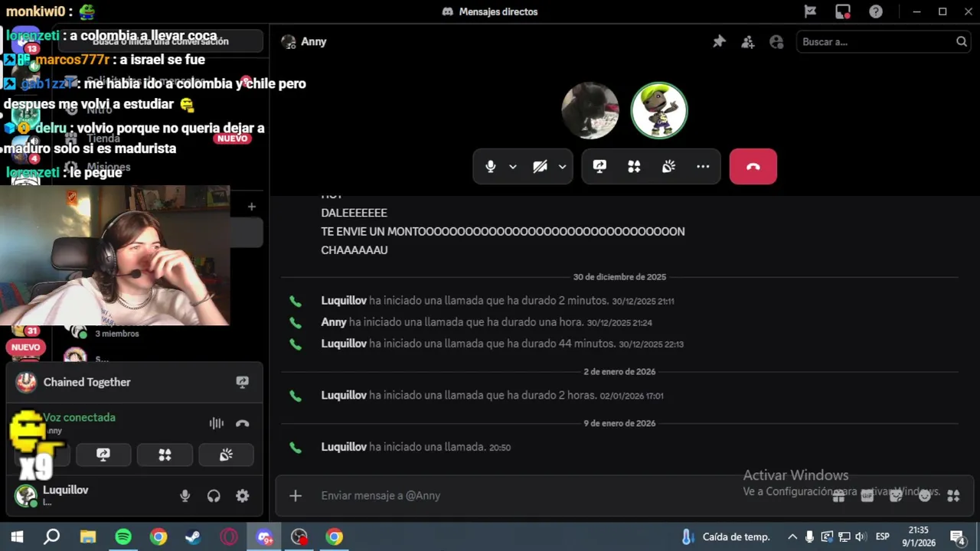This screenshot has width=980, height=551.
Task: Click the message box Enviar mensaje a @Anny
Action: coord(567,496)
